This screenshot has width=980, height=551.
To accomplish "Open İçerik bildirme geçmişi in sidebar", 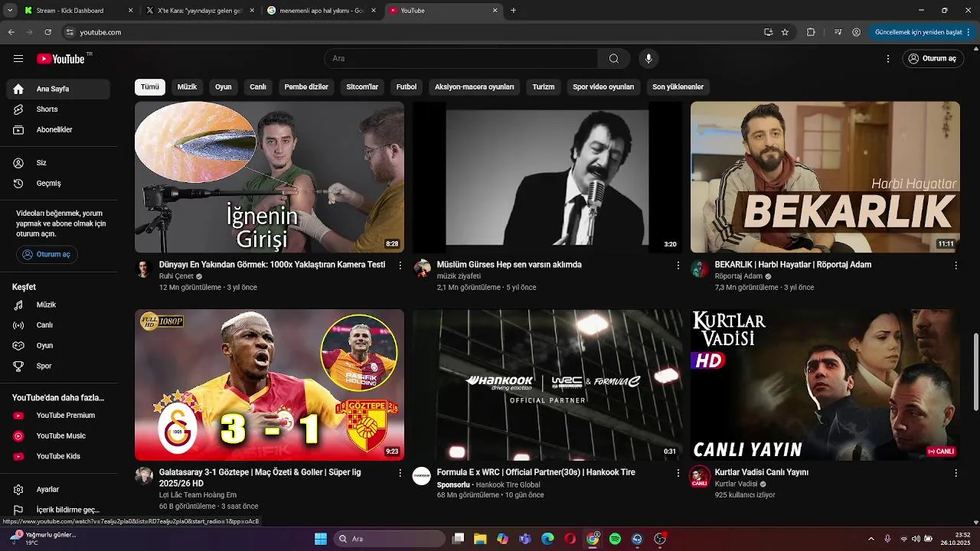I will coord(58,510).
